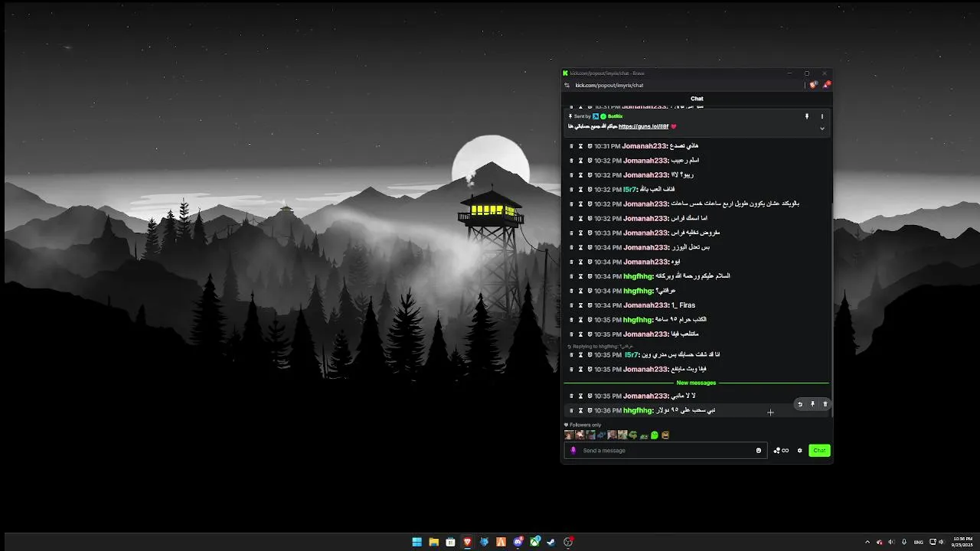The height and width of the screenshot is (551, 980).
Task: Open three-dot menu of pinned message
Action: tap(822, 116)
